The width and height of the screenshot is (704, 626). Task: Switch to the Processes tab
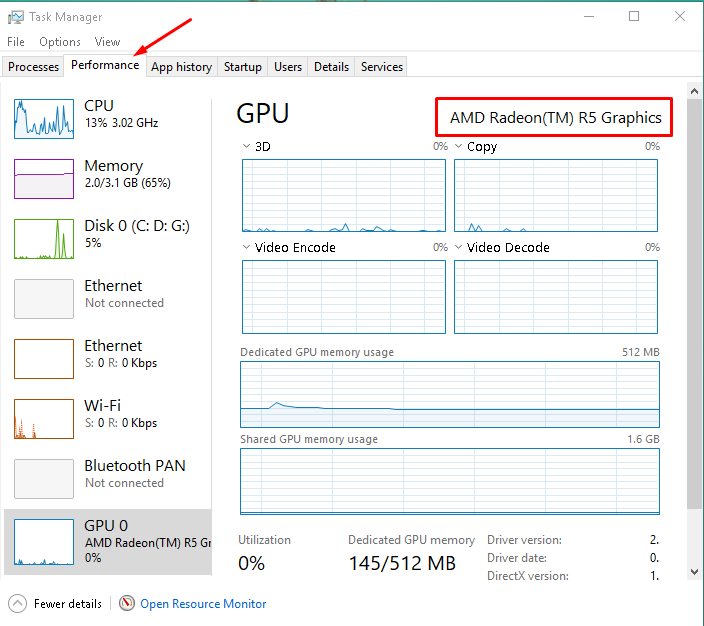tap(33, 66)
